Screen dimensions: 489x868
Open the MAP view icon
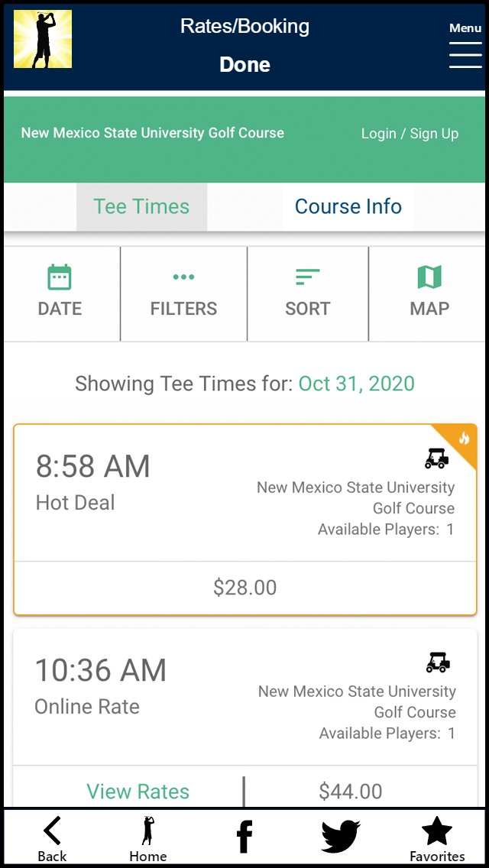click(429, 277)
